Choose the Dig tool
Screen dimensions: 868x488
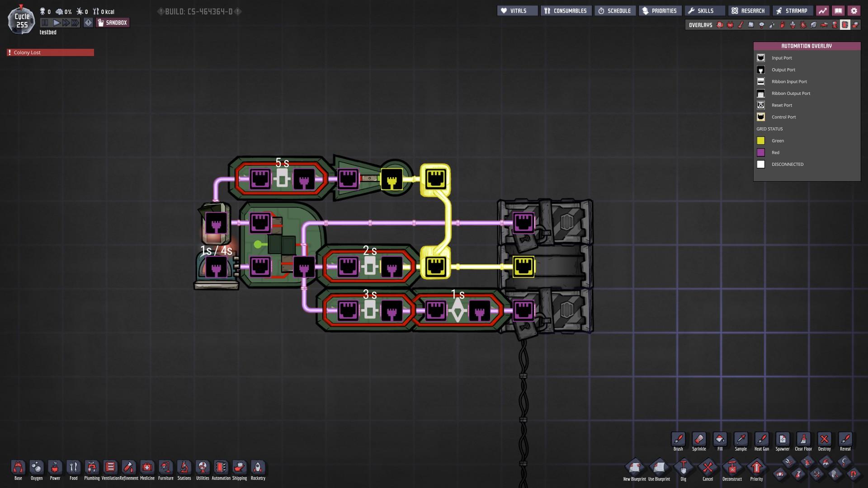pos(683,468)
